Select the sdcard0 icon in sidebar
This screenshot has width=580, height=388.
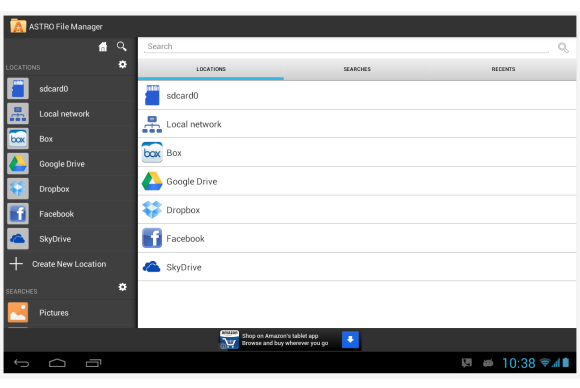click(x=18, y=89)
